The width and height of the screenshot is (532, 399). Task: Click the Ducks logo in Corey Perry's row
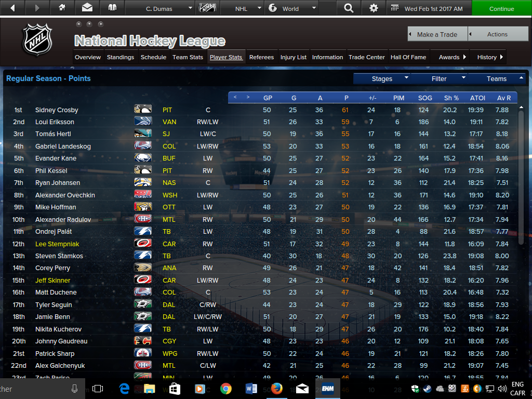(x=143, y=268)
